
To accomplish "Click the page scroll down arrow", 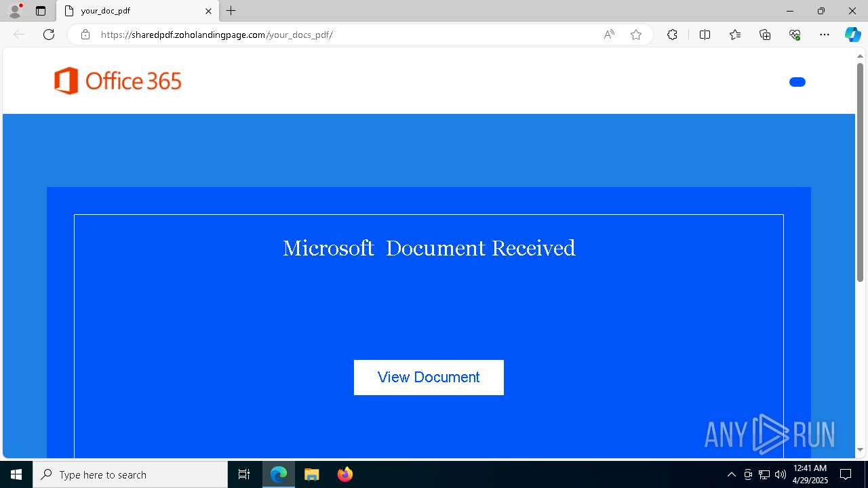I will tap(861, 449).
